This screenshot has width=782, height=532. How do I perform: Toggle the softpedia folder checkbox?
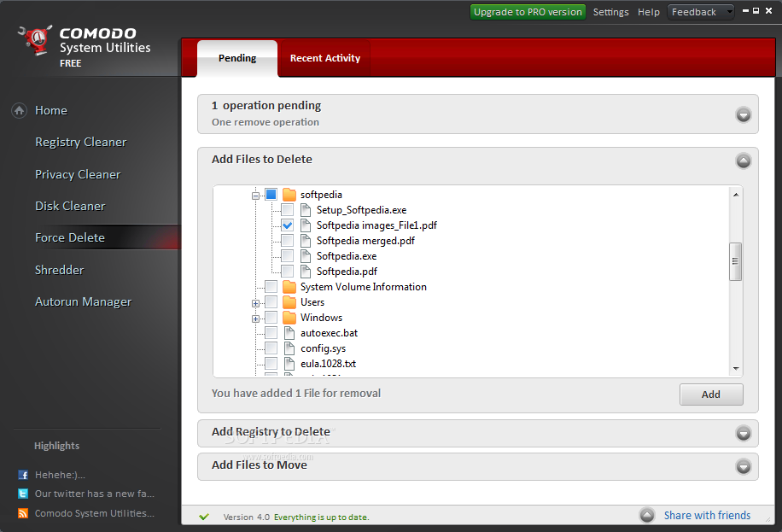(271, 194)
